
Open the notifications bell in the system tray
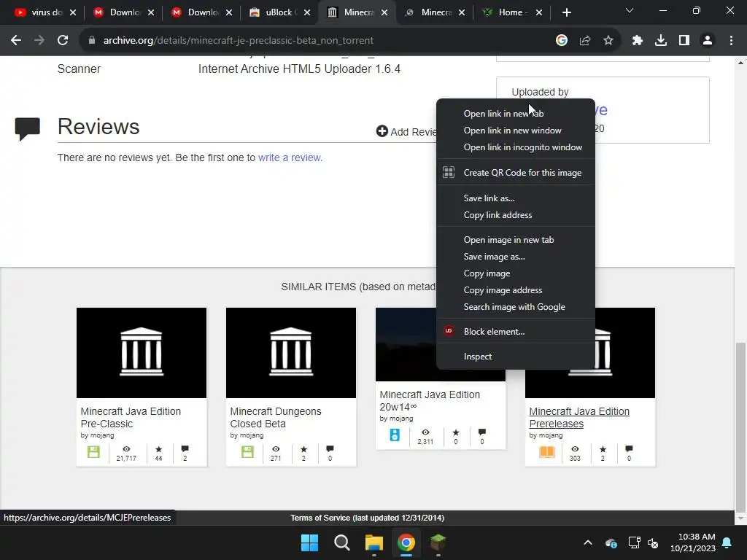[727, 542]
